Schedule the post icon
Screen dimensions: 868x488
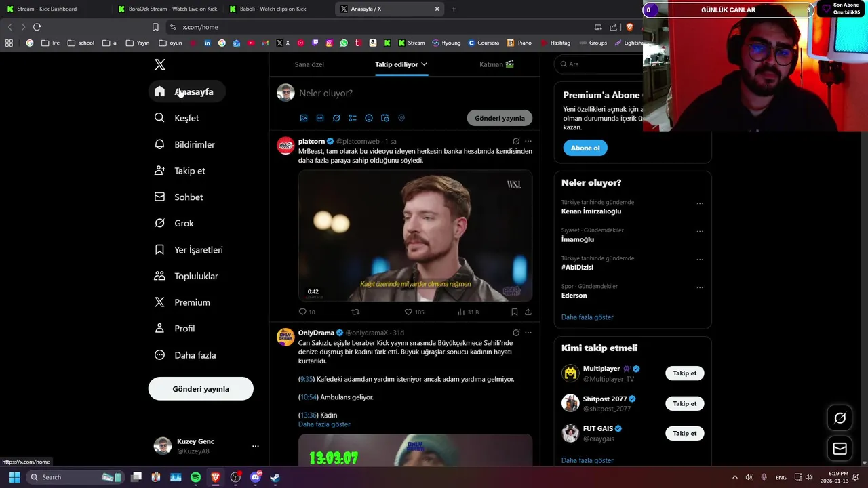click(x=385, y=118)
